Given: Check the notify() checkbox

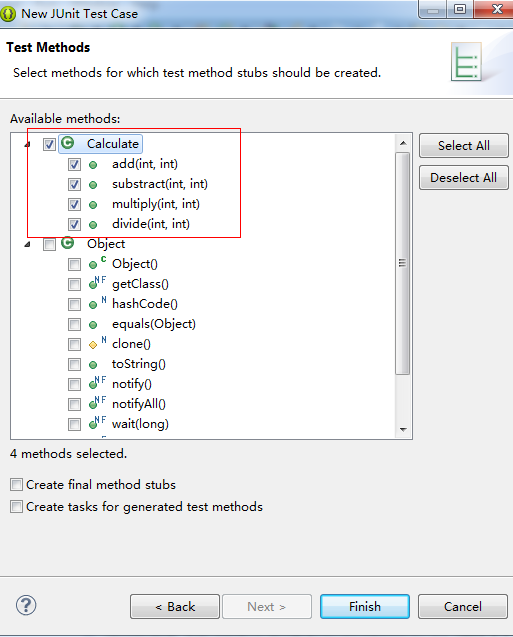Looking at the screenshot, I should click(x=74, y=384).
